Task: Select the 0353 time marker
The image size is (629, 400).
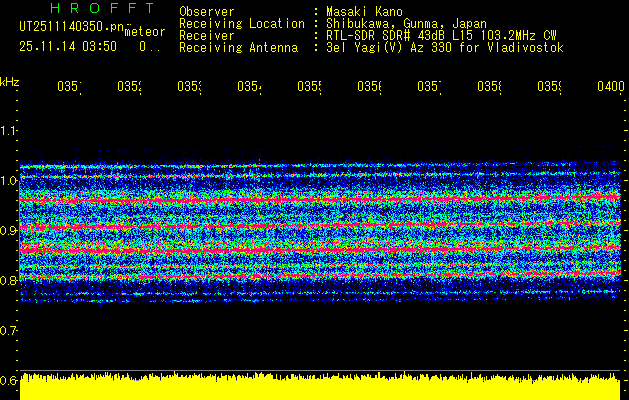Action: [x=189, y=86]
